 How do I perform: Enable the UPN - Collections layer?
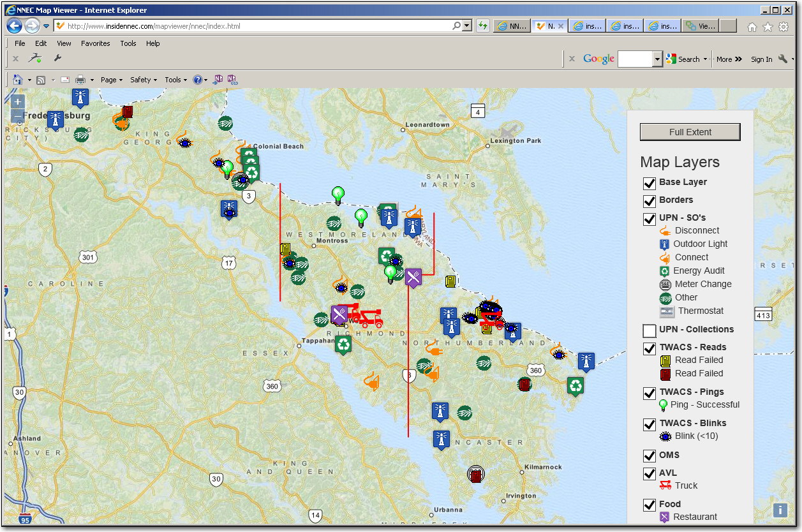click(x=649, y=330)
